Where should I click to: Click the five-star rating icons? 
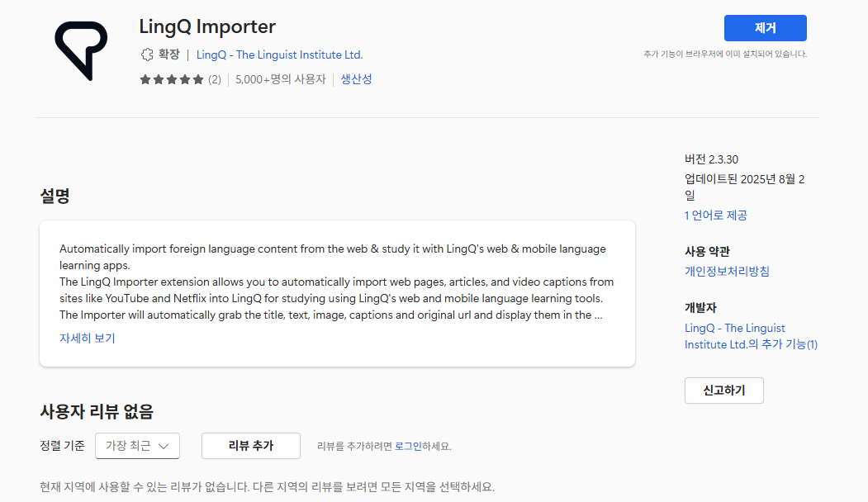tap(172, 80)
